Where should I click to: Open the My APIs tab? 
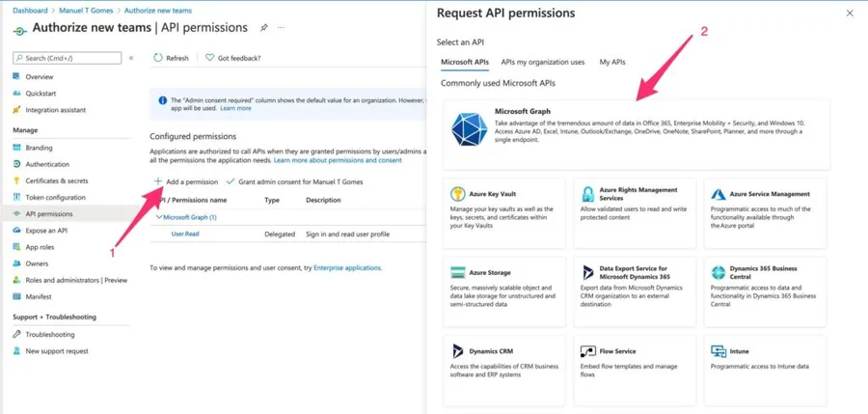point(612,62)
